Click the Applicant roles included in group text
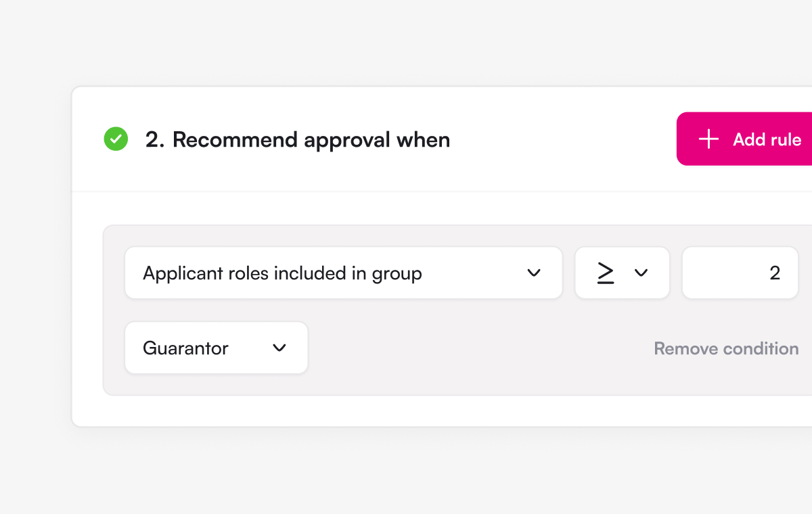This screenshot has height=514, width=812. tap(282, 273)
